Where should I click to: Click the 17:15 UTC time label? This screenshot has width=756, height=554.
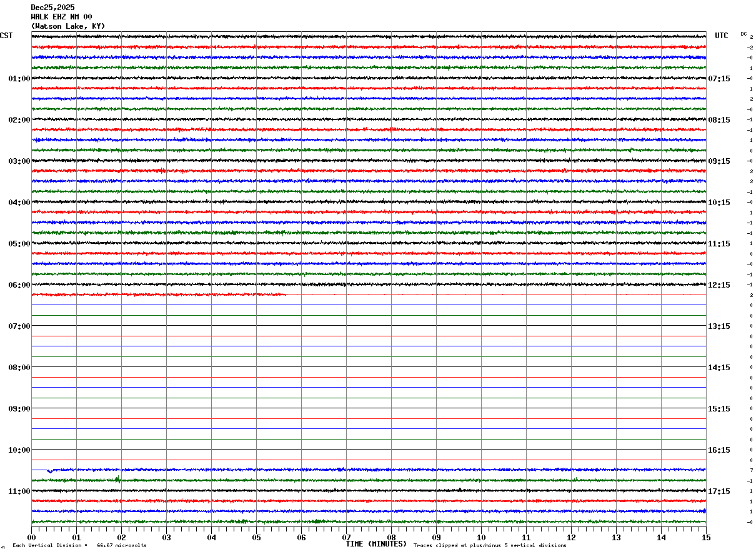(x=719, y=491)
